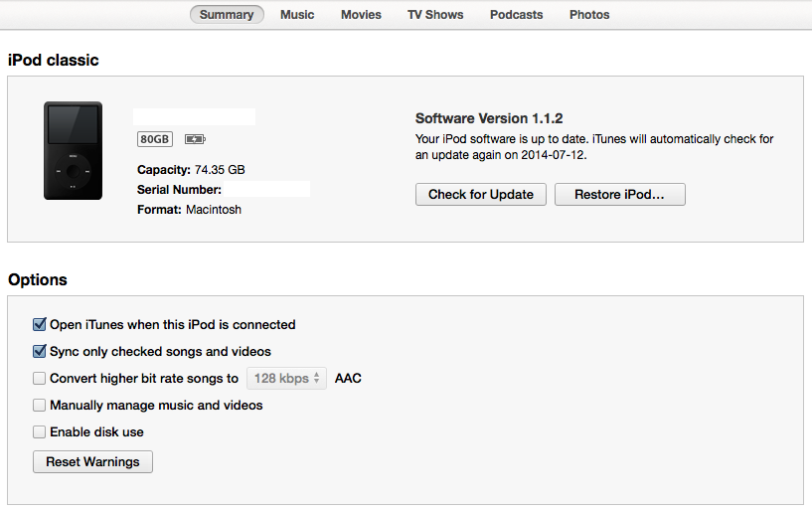Click the AAC label beside bit rate
The height and width of the screenshot is (510, 812).
(348, 379)
